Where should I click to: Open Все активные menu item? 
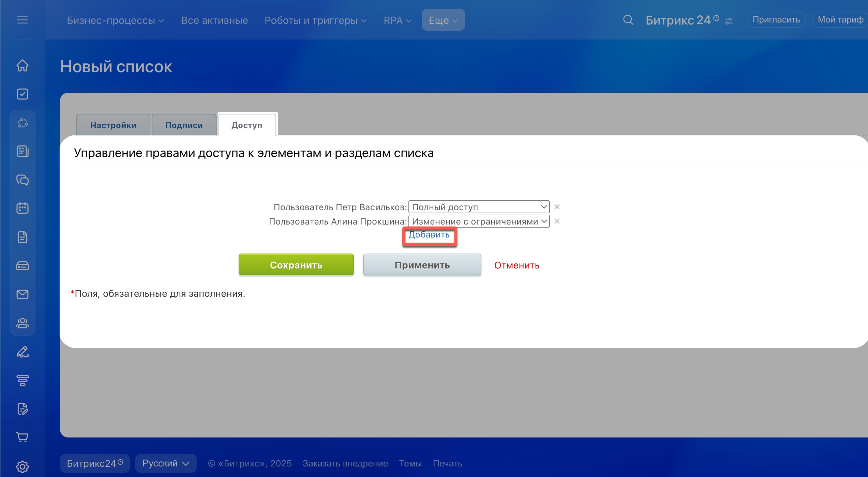pos(214,20)
